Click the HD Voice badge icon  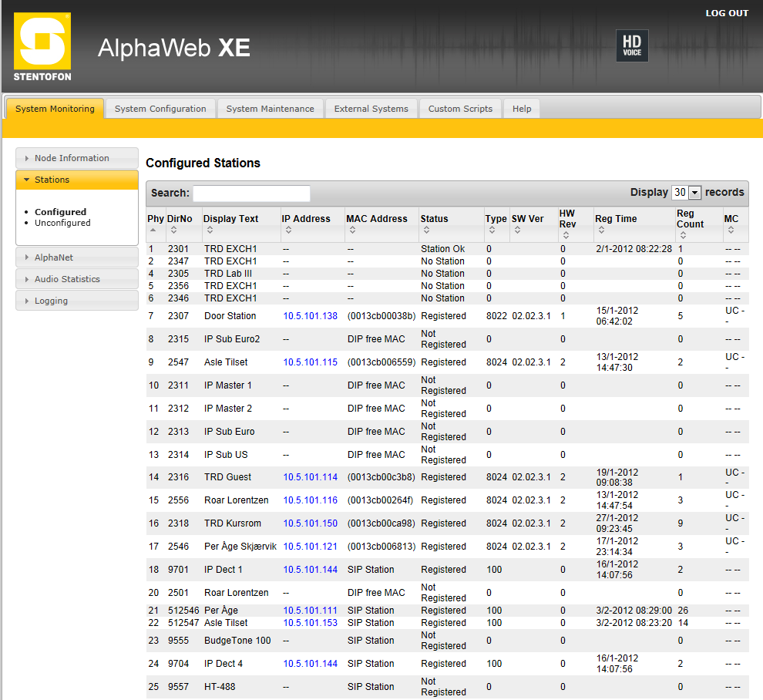(x=632, y=45)
